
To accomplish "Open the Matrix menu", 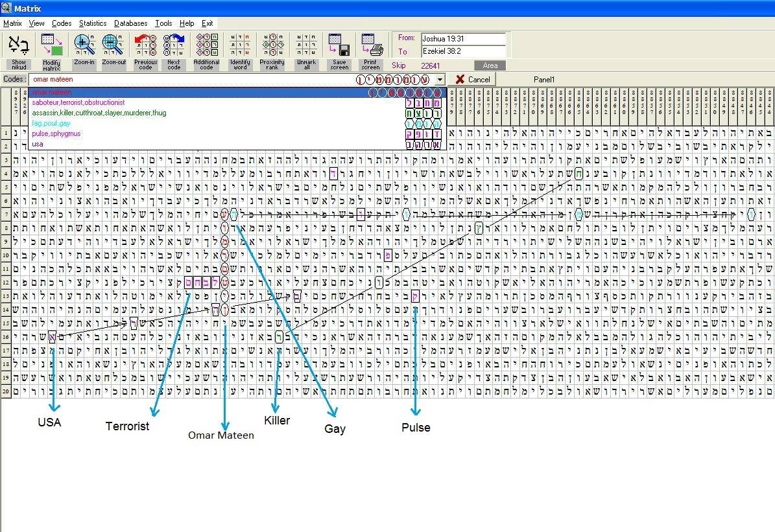I will coord(12,23).
